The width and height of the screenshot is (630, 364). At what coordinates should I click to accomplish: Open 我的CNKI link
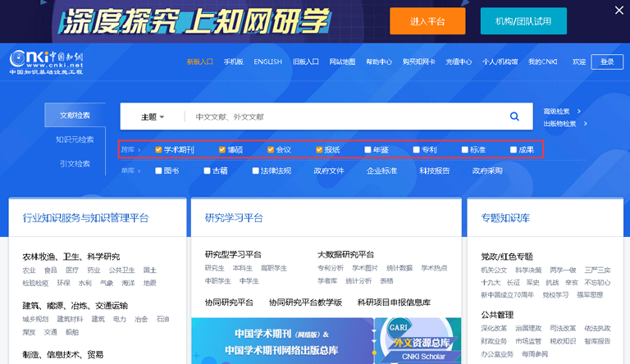coord(543,61)
